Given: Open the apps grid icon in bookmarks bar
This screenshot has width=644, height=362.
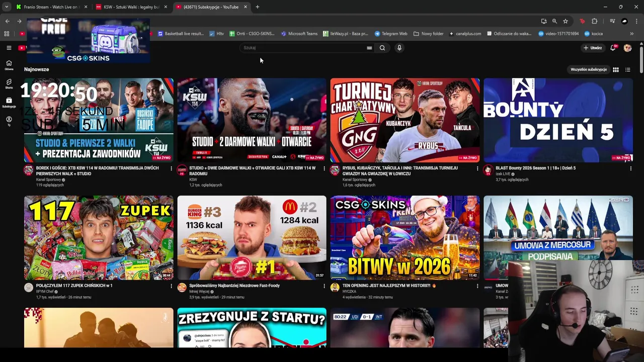Looking at the screenshot, I should 7,34.
